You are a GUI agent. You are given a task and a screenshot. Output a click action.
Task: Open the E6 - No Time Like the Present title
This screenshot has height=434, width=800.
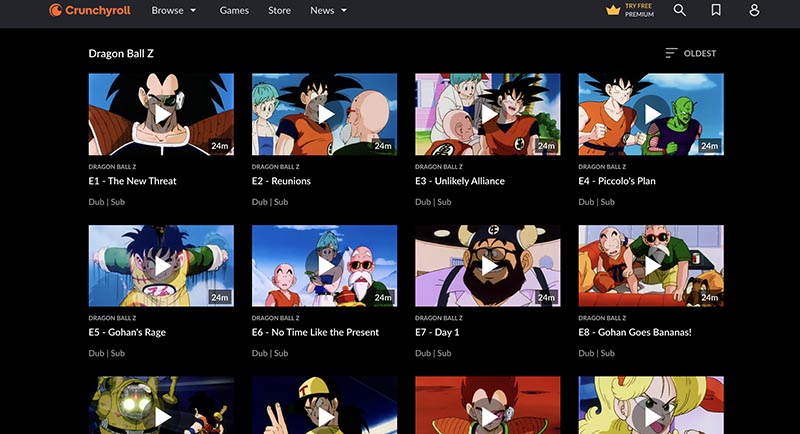[x=315, y=333]
